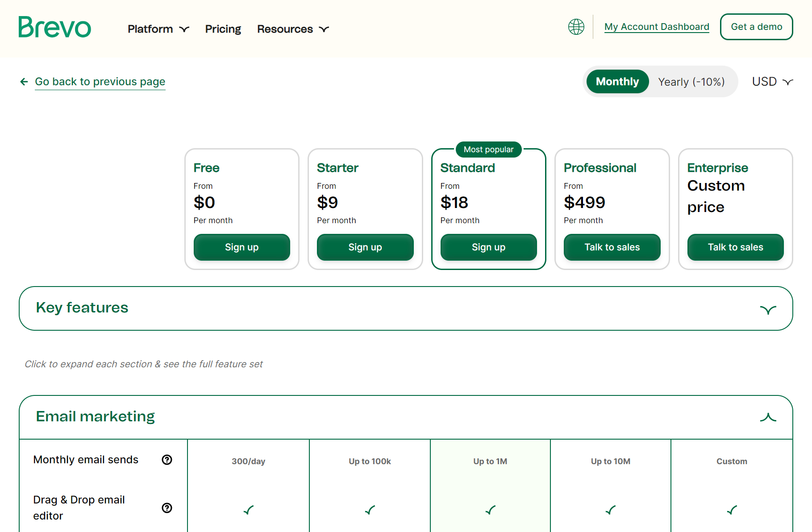Screen dimensions: 812x532
Task: Click Talk to sales under Professional
Action: [612, 247]
